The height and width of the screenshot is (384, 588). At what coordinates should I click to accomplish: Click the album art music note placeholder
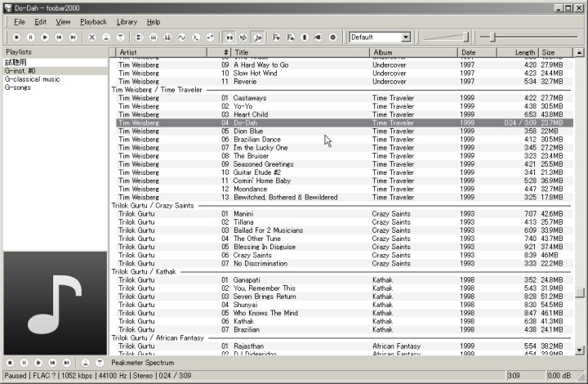point(56,303)
